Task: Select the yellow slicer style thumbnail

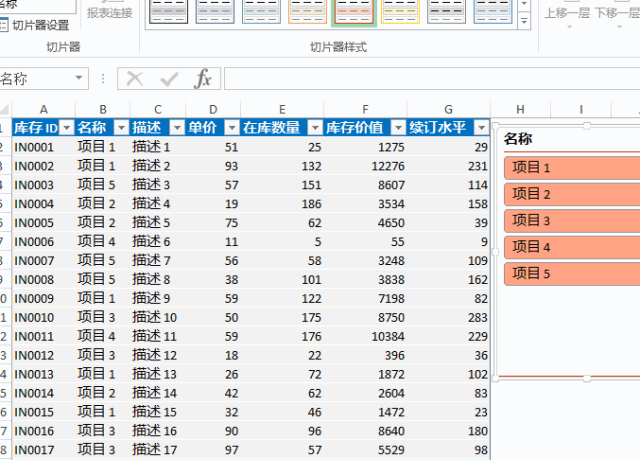Action: pos(400,11)
